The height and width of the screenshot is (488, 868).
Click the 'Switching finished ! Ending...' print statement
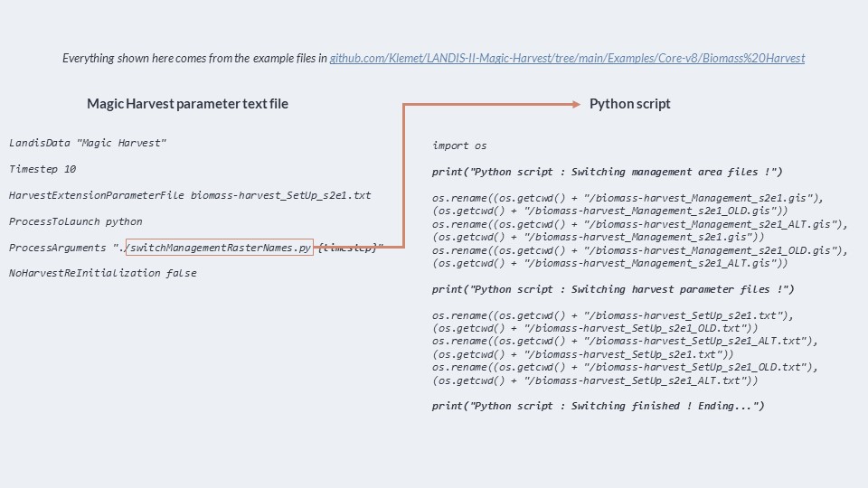(x=599, y=406)
